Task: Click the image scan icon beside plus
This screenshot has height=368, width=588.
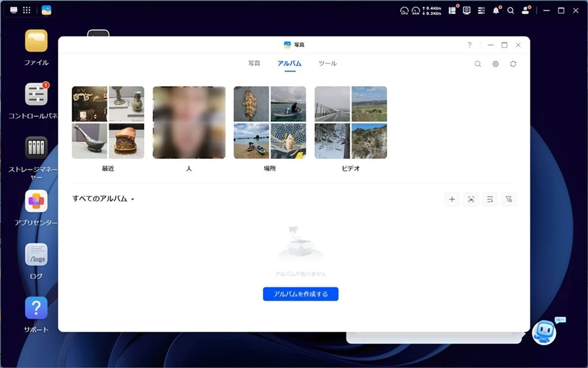Action: pos(471,199)
